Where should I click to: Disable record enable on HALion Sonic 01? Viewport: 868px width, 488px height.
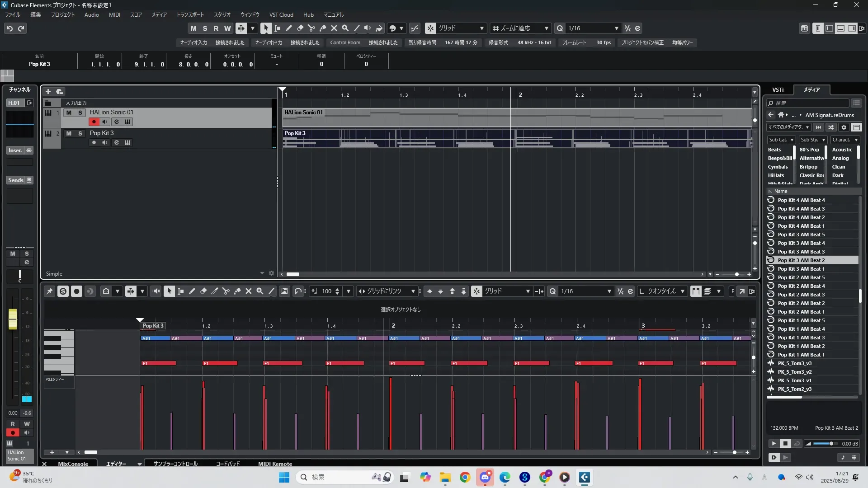94,122
